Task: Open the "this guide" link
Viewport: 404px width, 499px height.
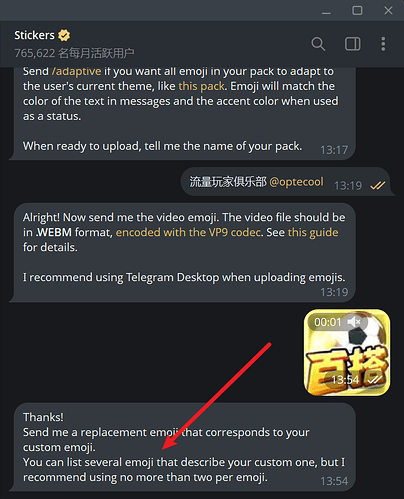Action: (x=313, y=232)
